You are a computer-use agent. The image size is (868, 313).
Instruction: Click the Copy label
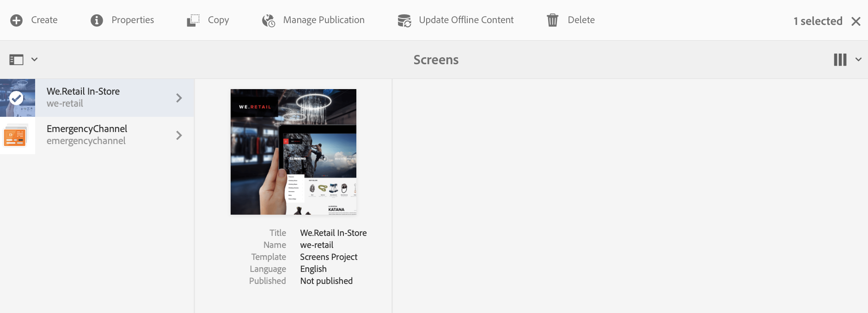[x=219, y=20]
